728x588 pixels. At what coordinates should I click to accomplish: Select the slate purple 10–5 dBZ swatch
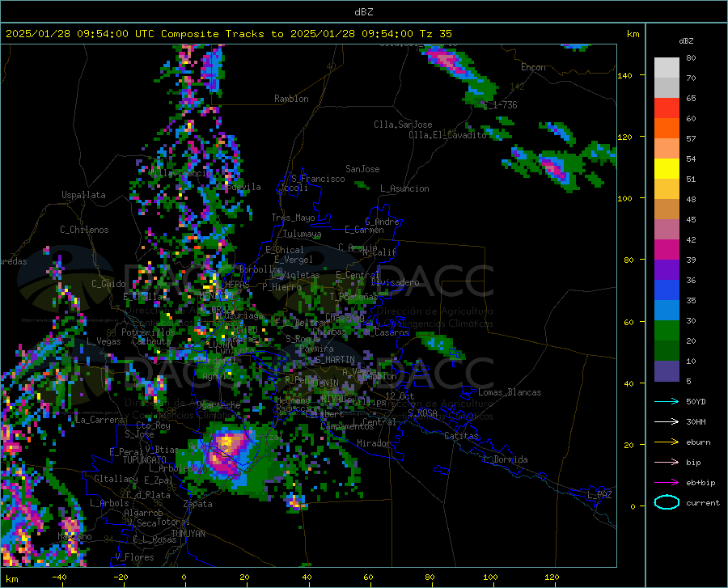pos(667,371)
